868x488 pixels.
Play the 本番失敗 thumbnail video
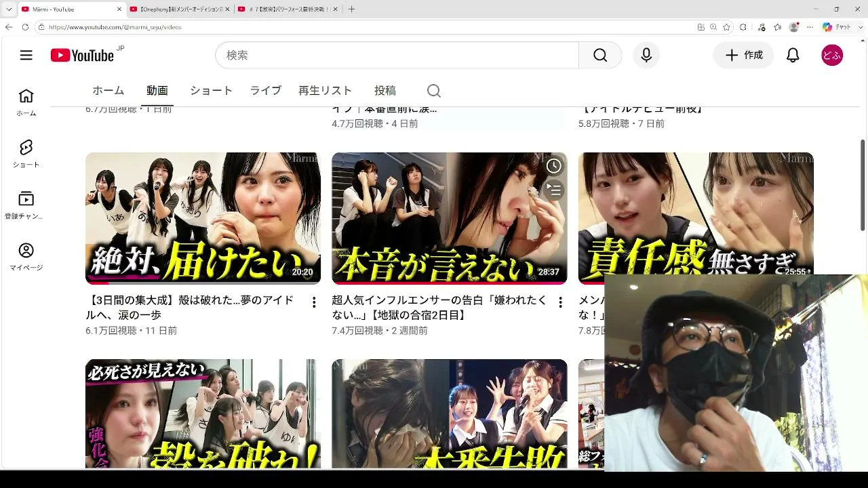coord(449,414)
